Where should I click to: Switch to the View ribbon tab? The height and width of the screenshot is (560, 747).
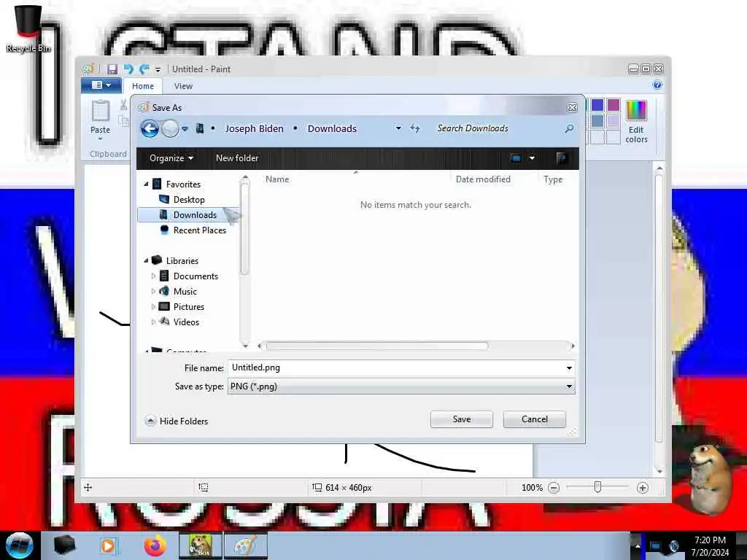(x=183, y=86)
